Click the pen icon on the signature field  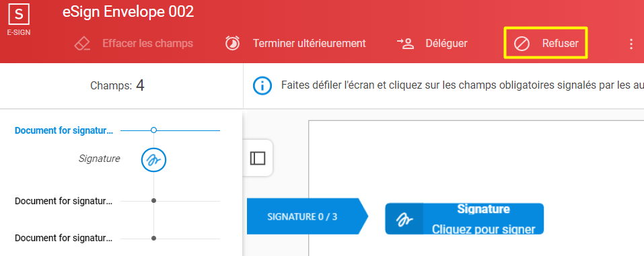[x=404, y=219]
